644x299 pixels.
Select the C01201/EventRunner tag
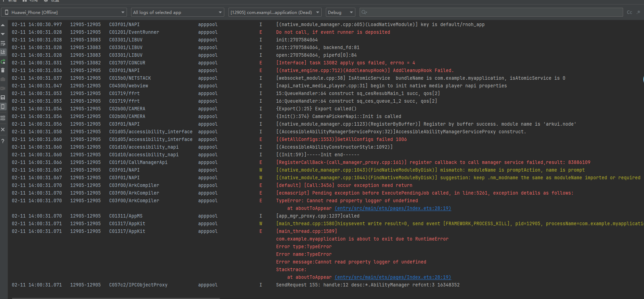(134, 32)
